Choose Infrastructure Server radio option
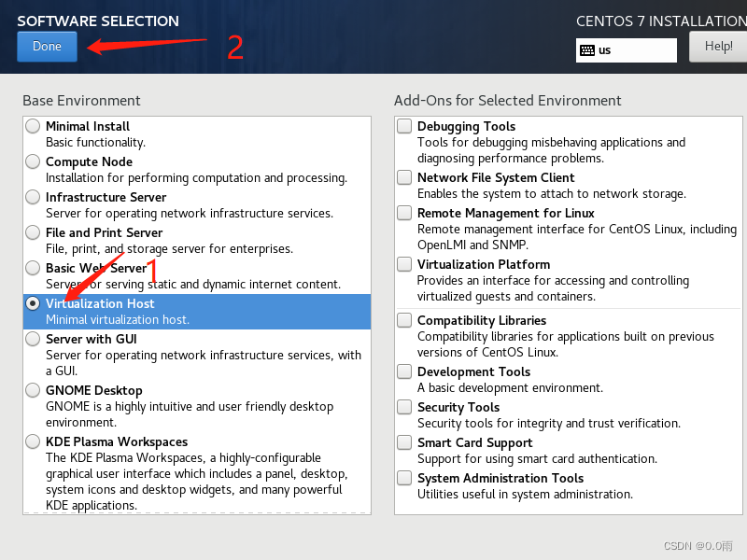This screenshot has height=560, width=747. point(33,197)
